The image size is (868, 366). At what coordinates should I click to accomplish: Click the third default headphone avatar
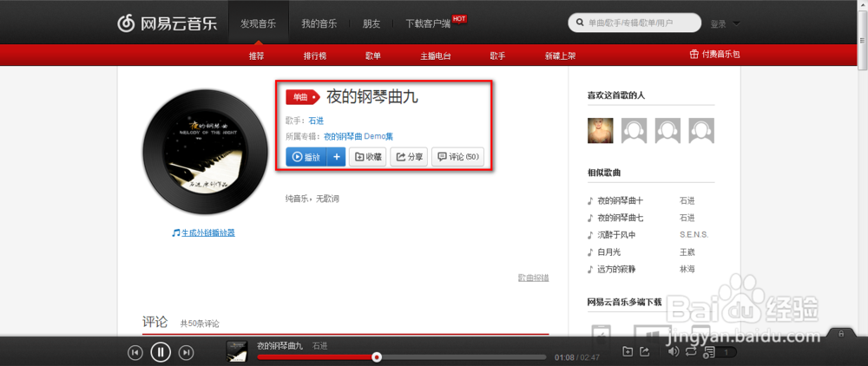(x=667, y=131)
